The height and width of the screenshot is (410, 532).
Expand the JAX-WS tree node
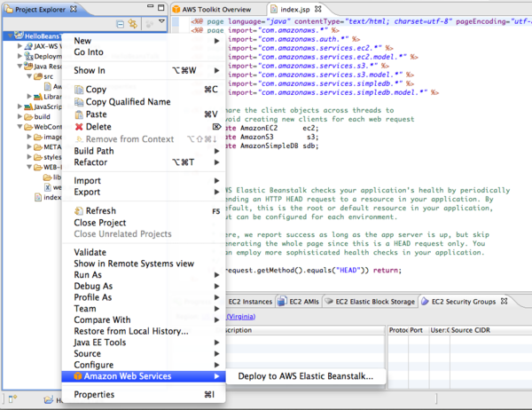click(x=20, y=46)
